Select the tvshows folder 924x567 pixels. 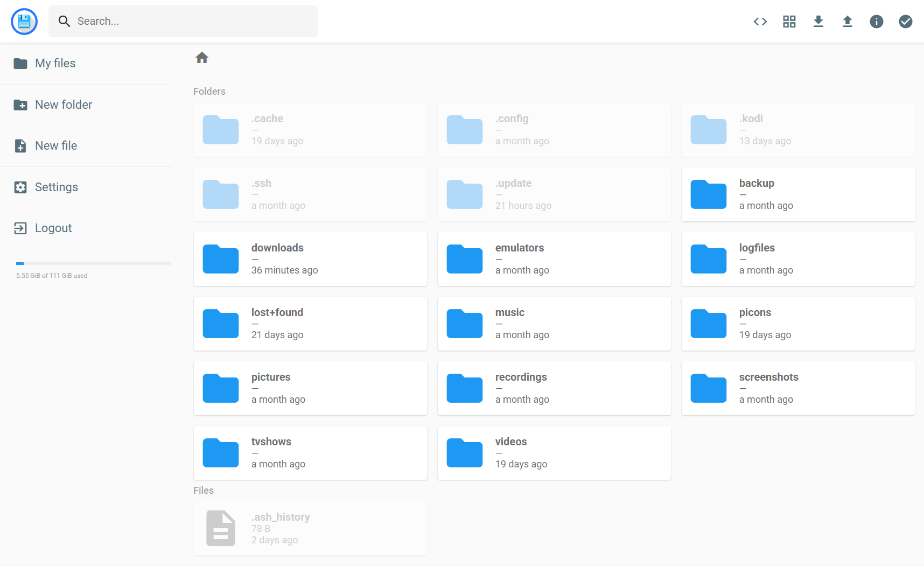[x=310, y=453]
